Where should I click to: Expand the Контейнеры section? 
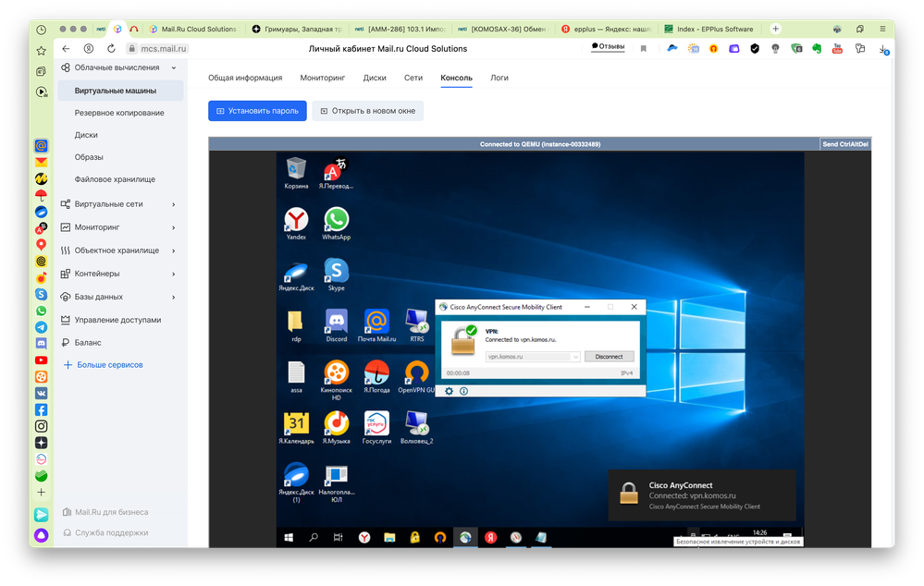(174, 274)
